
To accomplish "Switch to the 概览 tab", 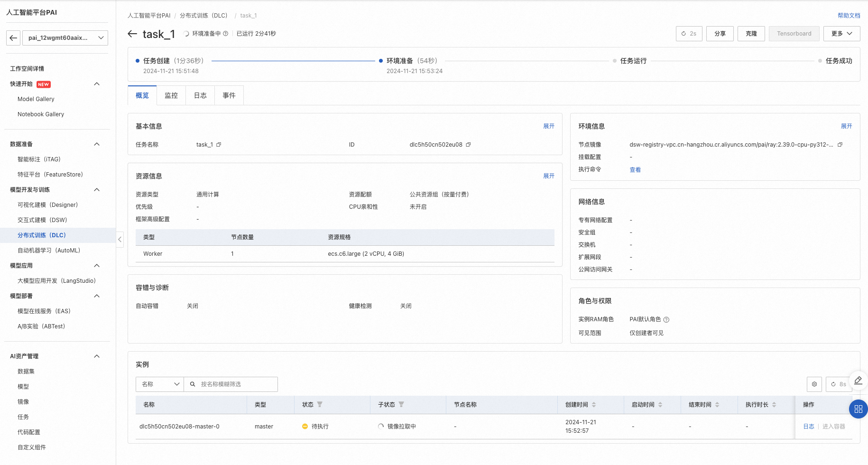I will (x=142, y=95).
